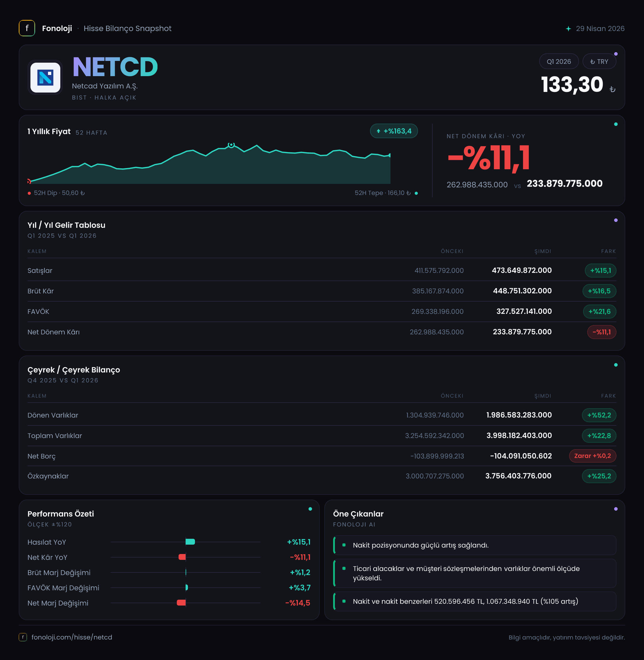
Task: Click the 'Nakit pozisyonunda güçlü artış' highlight card
Action: click(474, 545)
